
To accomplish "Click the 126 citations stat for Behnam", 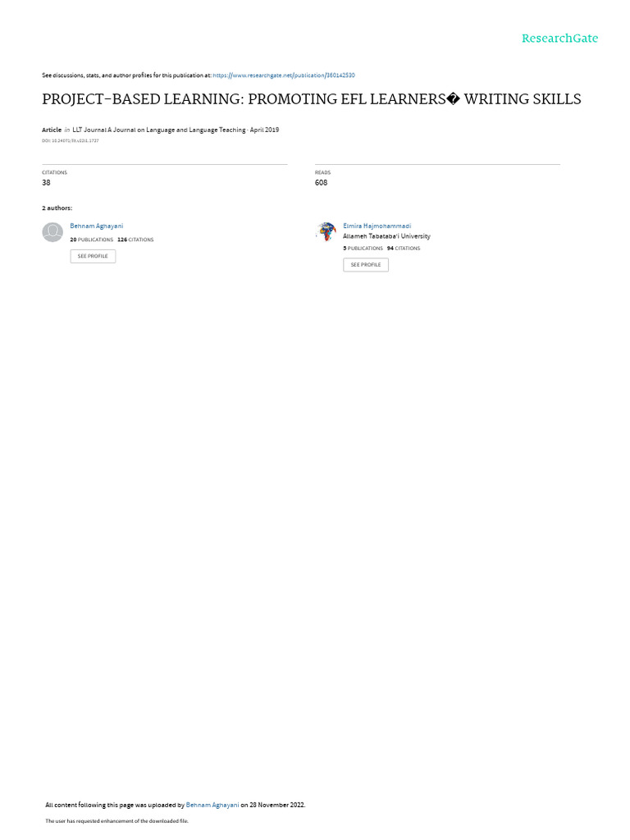I will click(x=135, y=240).
